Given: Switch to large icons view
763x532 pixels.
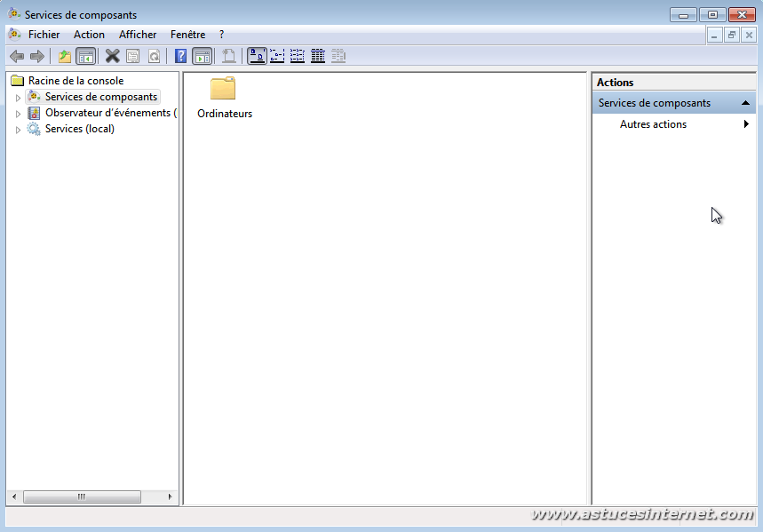Looking at the screenshot, I should coord(257,56).
